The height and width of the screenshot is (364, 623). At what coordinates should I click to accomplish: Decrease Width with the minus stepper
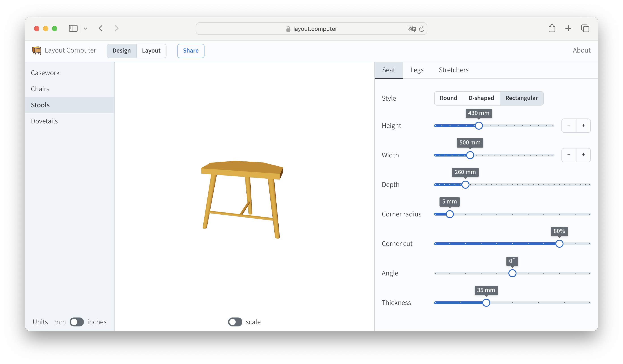point(569,155)
